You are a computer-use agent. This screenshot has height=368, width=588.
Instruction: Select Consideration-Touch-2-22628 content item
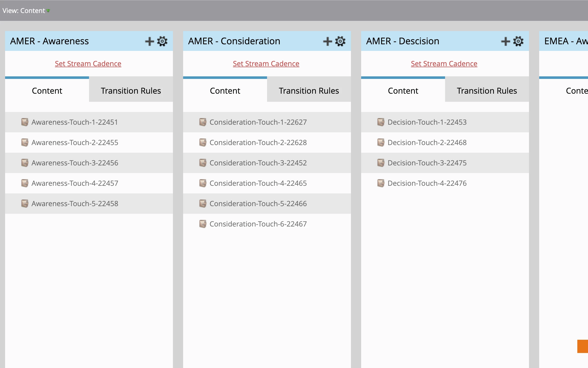point(258,143)
